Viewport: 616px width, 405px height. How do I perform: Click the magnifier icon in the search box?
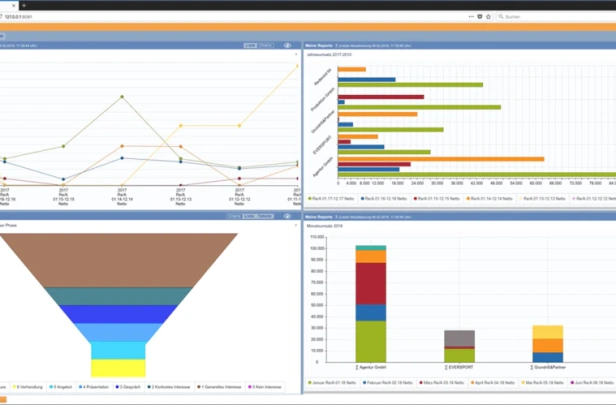click(501, 16)
